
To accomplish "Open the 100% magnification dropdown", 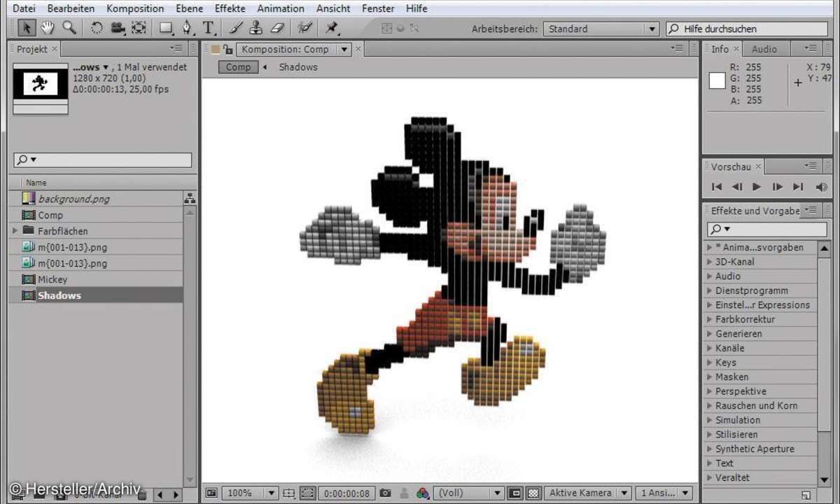I will [x=251, y=493].
